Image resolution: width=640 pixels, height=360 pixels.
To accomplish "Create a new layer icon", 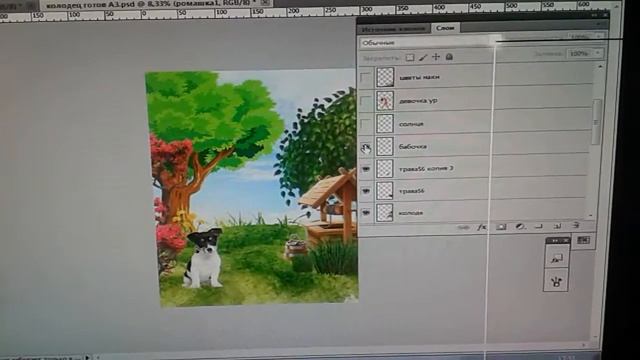I will (558, 226).
